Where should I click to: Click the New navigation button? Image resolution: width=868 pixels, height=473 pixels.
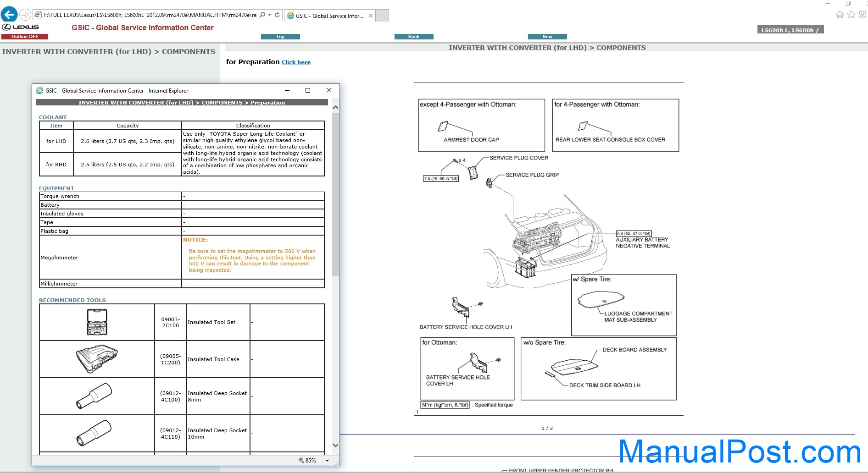(x=547, y=37)
